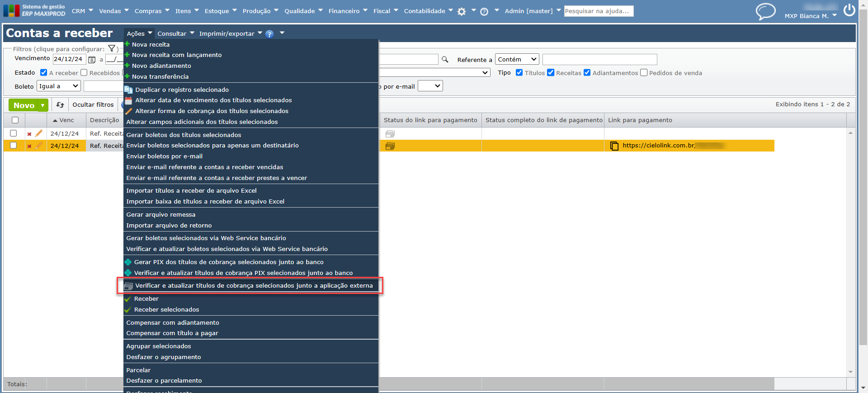Check the highlighted row checkbox
The width and height of the screenshot is (868, 393).
14,146
